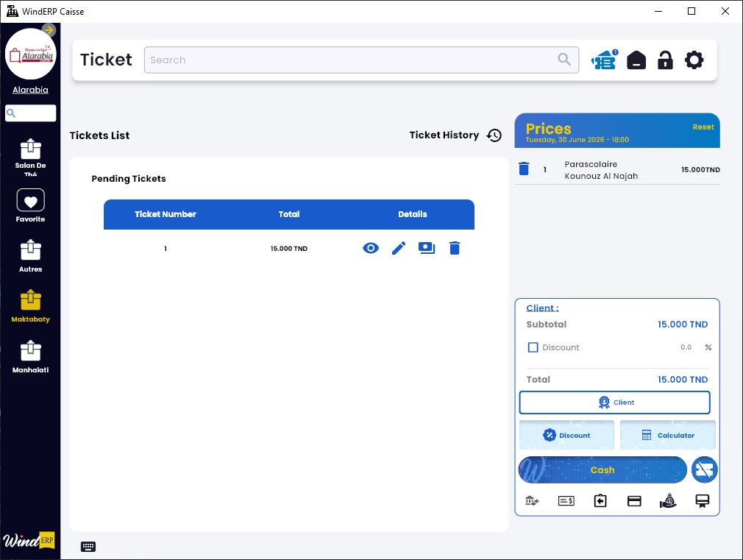Open the Favorite category
This screenshot has height=560, width=743.
30,206
